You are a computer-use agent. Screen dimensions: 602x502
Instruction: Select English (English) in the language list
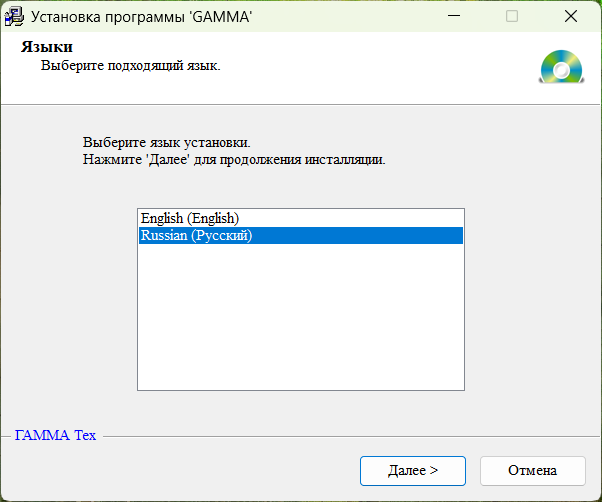[x=190, y=218]
